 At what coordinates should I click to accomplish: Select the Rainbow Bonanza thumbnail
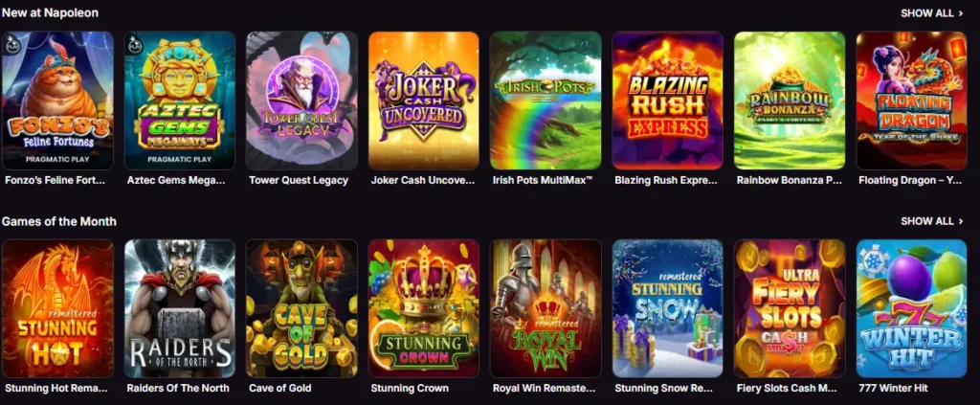click(790, 101)
